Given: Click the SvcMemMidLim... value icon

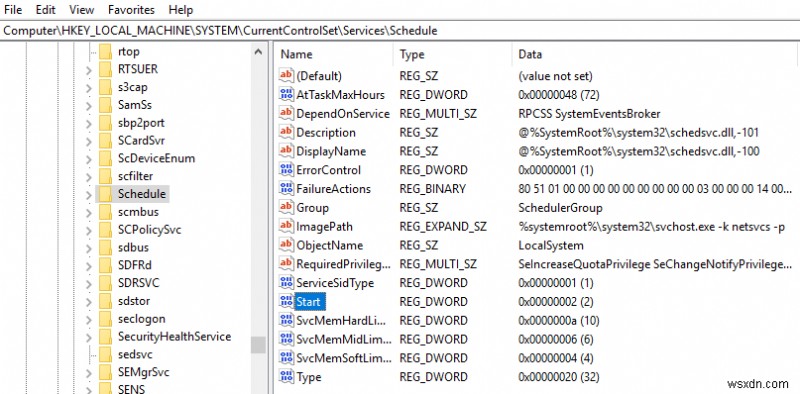Looking at the screenshot, I should click(286, 339).
